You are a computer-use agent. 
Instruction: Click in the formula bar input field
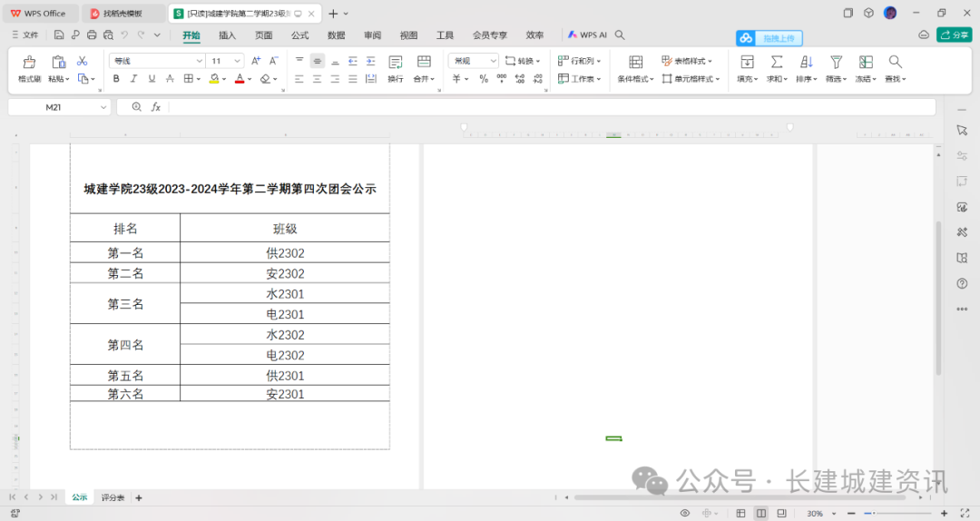click(x=552, y=108)
